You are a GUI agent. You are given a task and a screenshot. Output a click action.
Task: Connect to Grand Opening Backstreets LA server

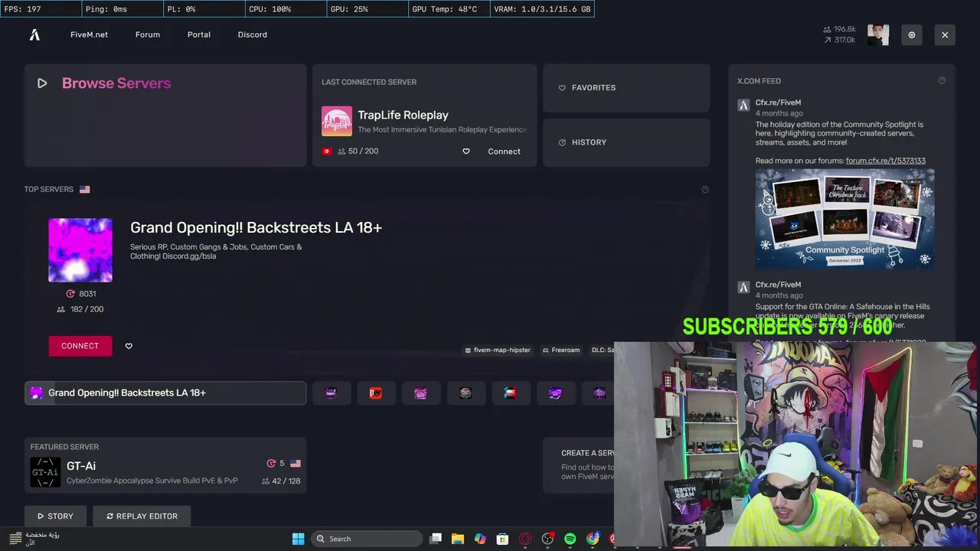point(80,346)
